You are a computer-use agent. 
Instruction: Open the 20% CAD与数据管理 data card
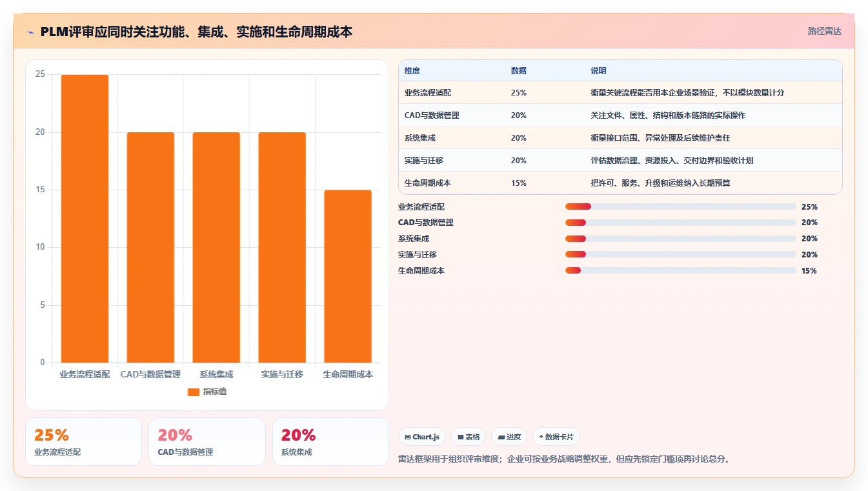click(207, 441)
